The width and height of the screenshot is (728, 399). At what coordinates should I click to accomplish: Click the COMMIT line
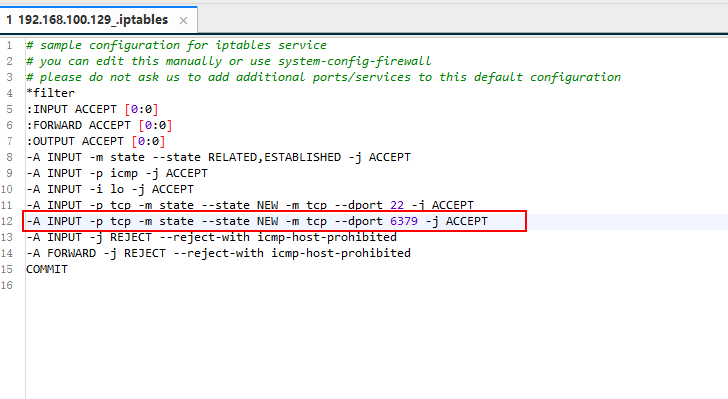point(47,269)
